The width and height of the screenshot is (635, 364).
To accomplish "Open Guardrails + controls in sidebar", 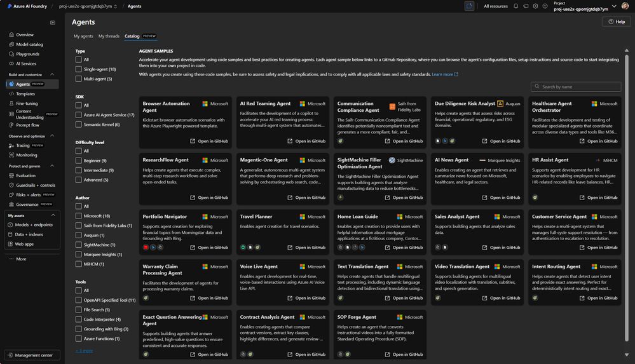I will (35, 185).
